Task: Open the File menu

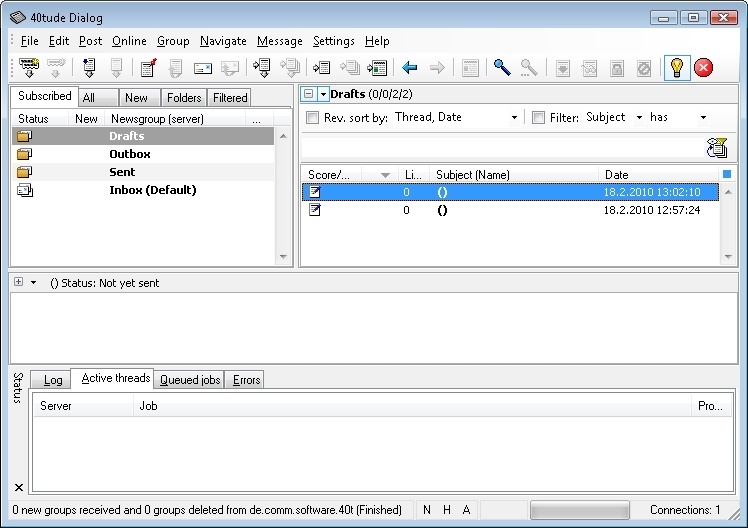Action: click(x=30, y=41)
